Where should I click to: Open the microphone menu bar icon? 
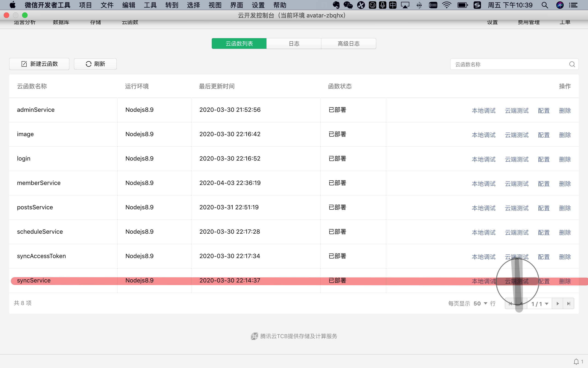tap(382, 5)
